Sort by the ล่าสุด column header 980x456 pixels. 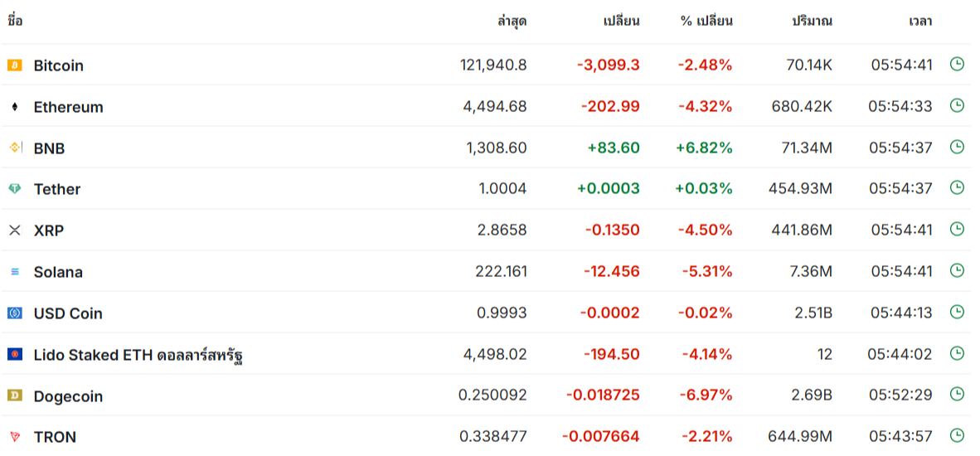click(512, 22)
